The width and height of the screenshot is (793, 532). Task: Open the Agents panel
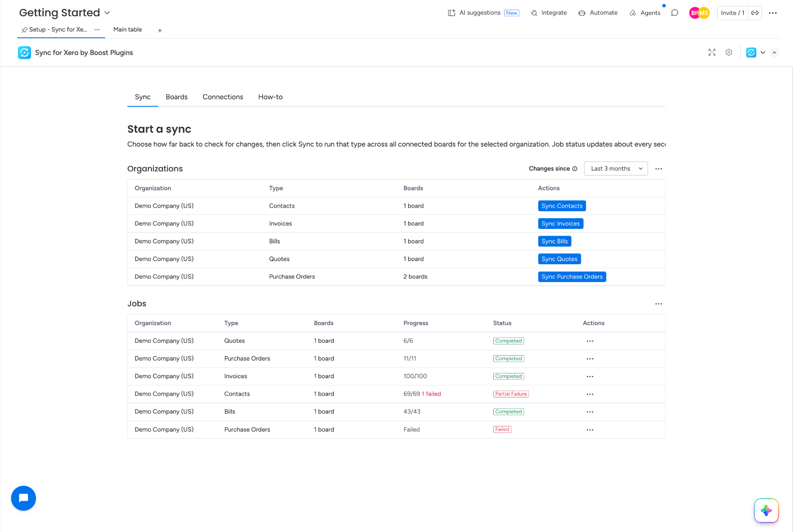point(645,13)
